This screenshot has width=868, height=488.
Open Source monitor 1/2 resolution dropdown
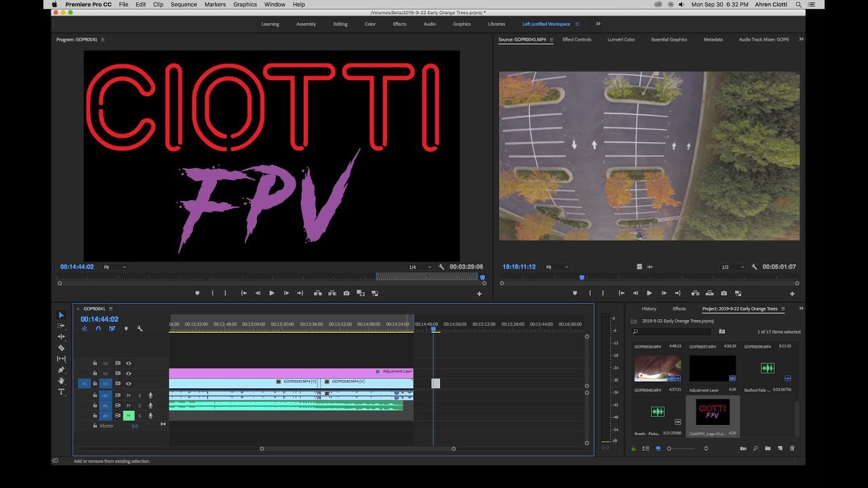point(732,267)
